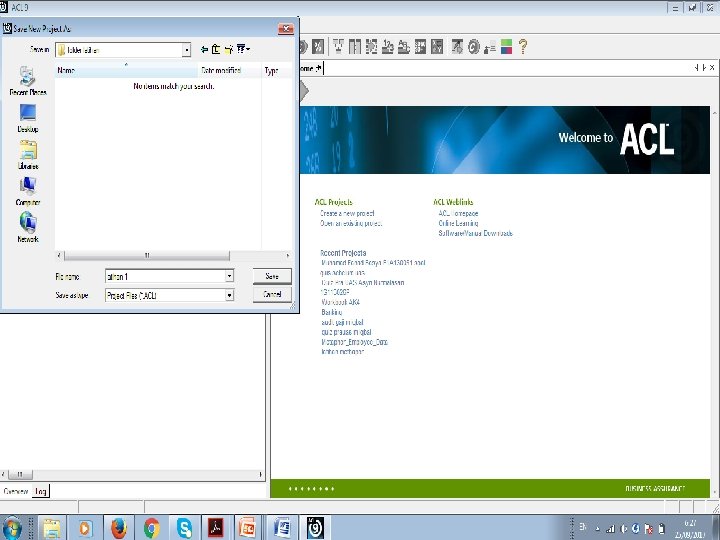
Task: Click the Save button
Action: coord(272,276)
